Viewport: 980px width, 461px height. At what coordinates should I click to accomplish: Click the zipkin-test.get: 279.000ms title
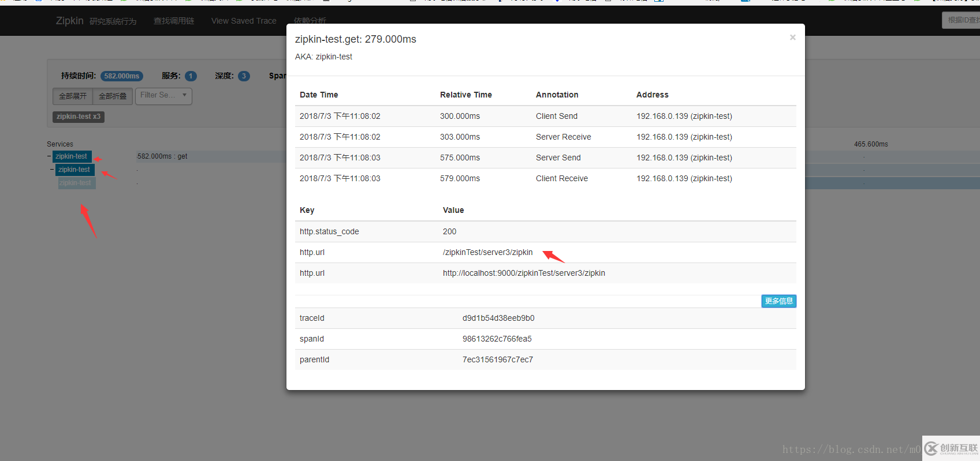[x=355, y=39]
